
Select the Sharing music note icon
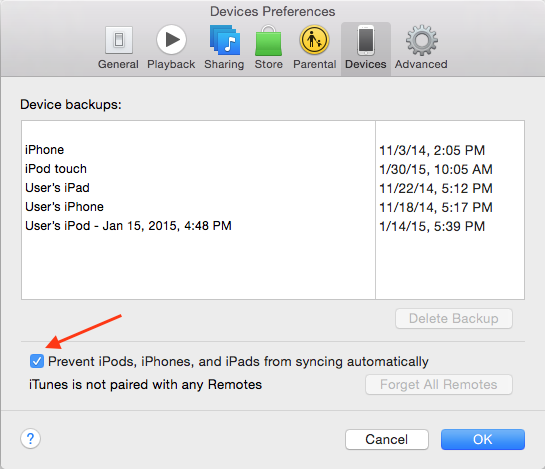tap(225, 40)
